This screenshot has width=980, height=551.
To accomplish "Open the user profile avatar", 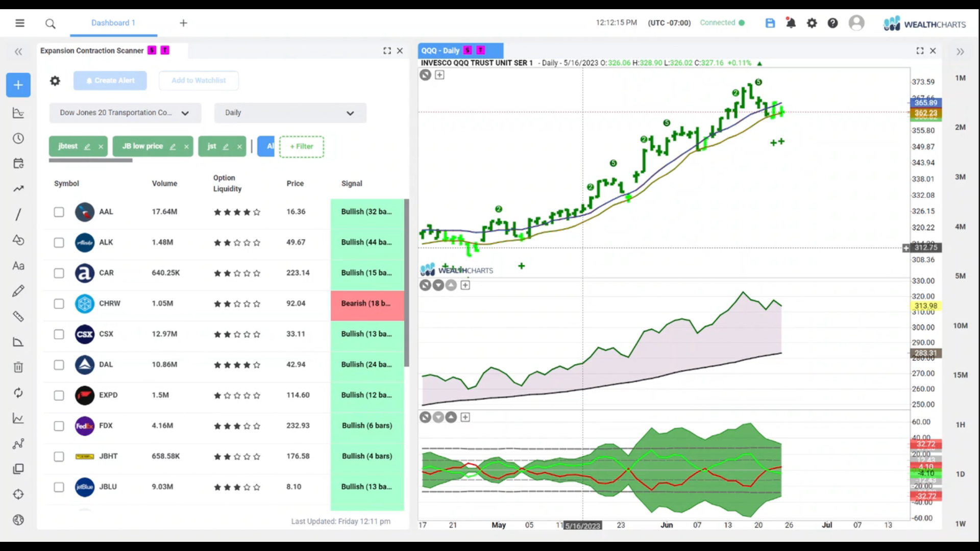I will click(x=856, y=23).
